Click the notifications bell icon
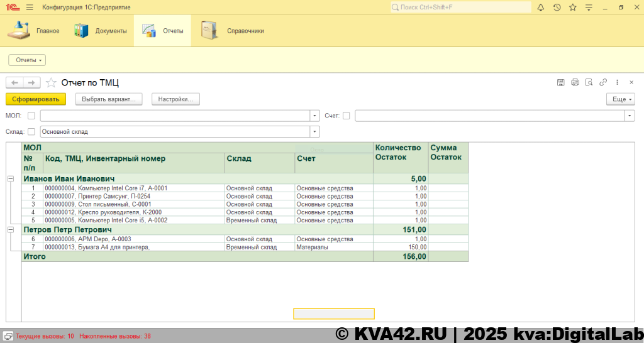Screen dimensions: 644x343 tap(541, 8)
